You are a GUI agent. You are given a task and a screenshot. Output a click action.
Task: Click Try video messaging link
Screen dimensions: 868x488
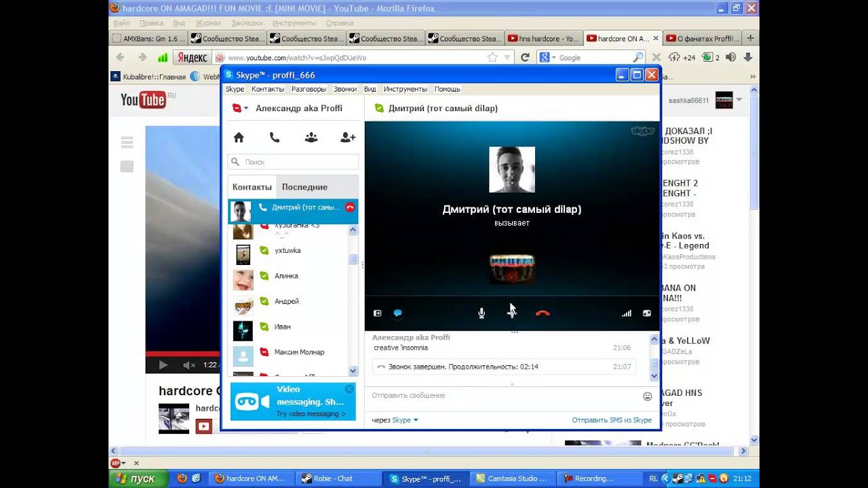point(311,413)
